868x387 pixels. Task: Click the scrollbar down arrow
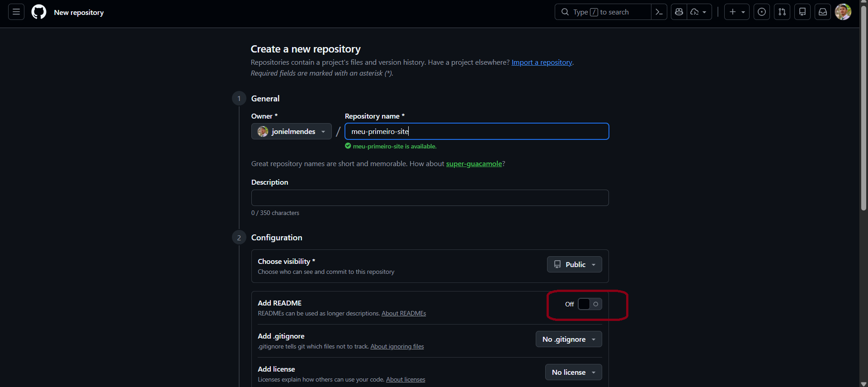click(863, 384)
